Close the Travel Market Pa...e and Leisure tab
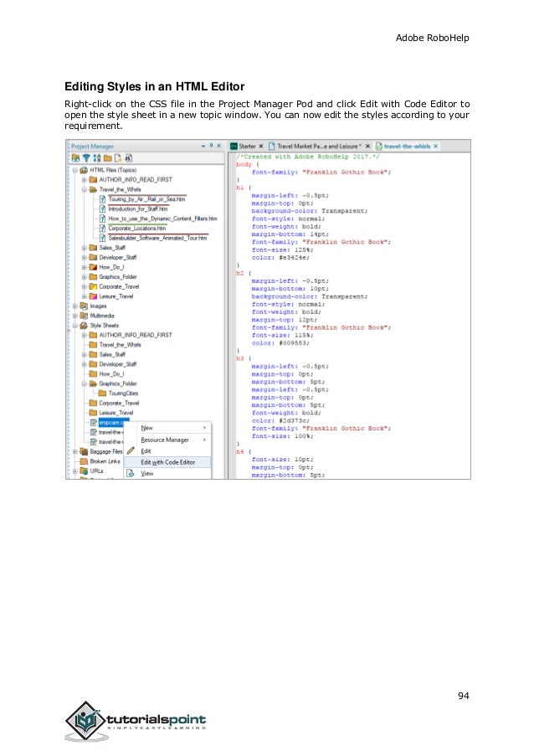The image size is (534, 756). 367,146
